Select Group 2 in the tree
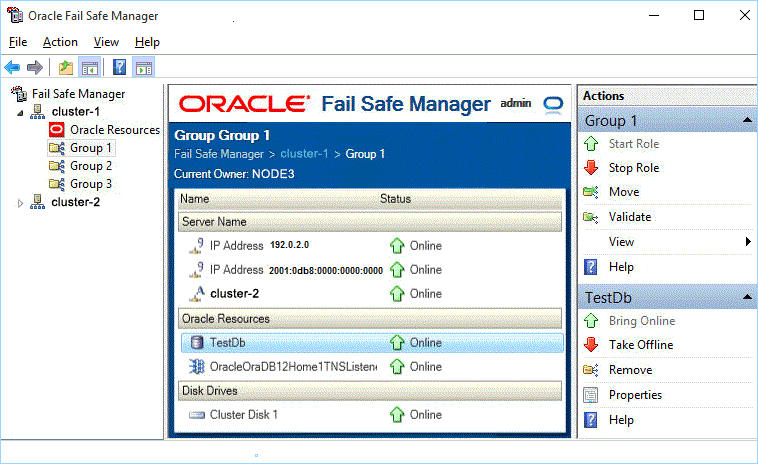 click(x=91, y=166)
